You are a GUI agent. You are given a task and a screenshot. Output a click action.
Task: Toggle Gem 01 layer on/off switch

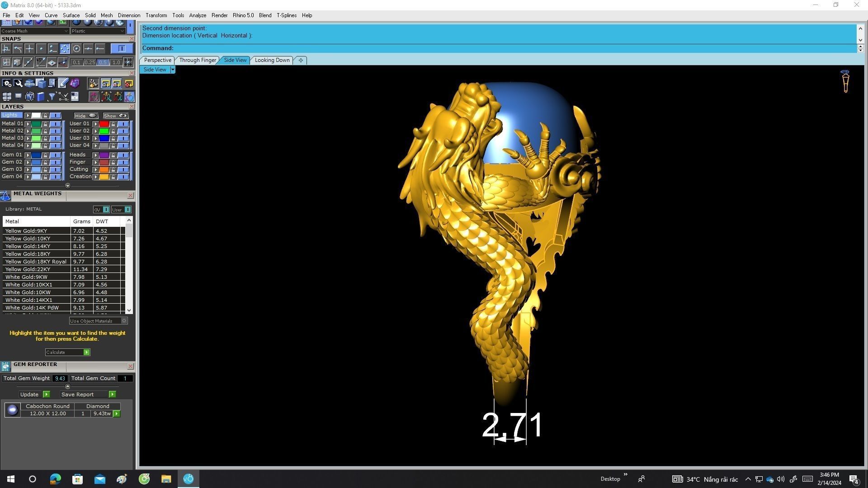tap(56, 155)
